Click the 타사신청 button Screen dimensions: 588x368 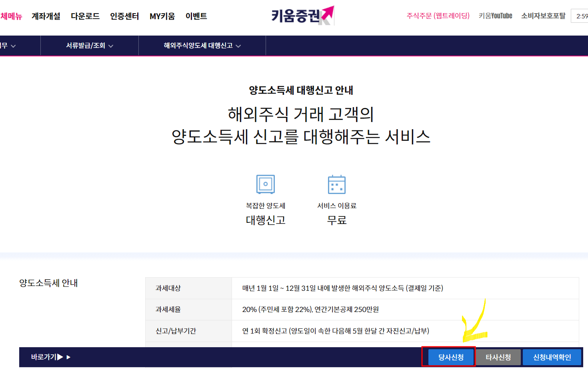point(498,357)
